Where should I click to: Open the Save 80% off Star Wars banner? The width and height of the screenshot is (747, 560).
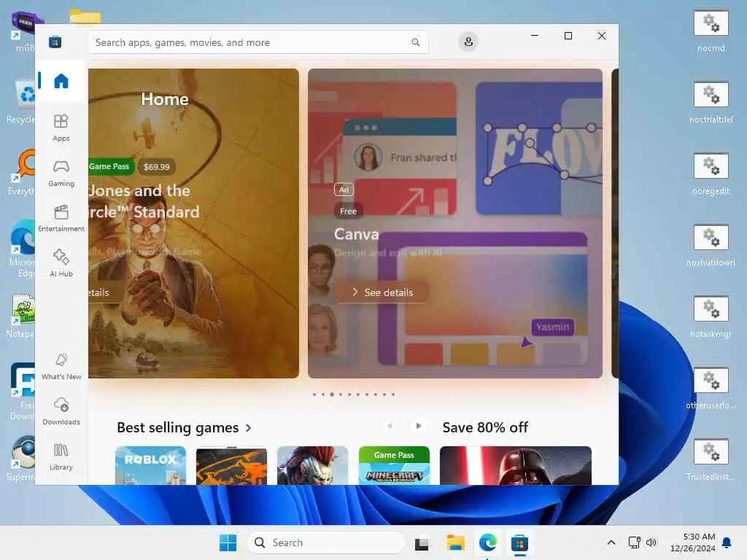516,465
